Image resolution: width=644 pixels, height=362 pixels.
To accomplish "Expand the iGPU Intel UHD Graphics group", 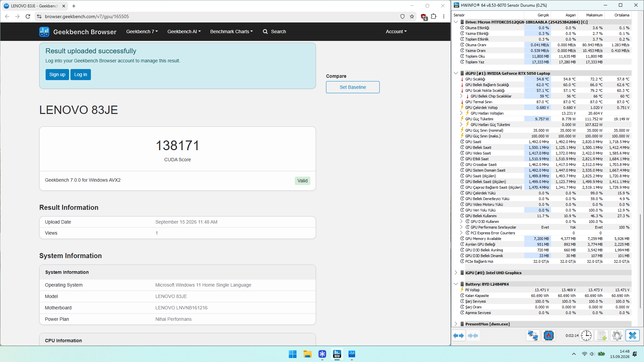I will (456, 273).
